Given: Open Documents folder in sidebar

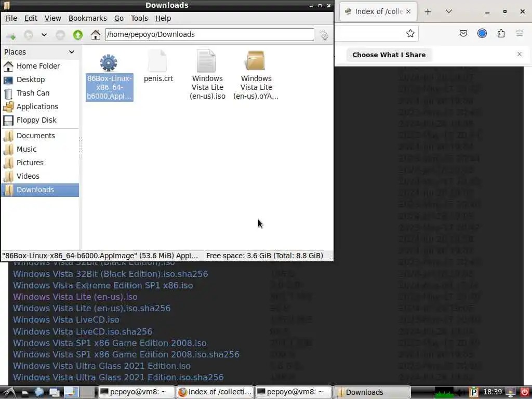Looking at the screenshot, I should pyautogui.click(x=40, y=136).
